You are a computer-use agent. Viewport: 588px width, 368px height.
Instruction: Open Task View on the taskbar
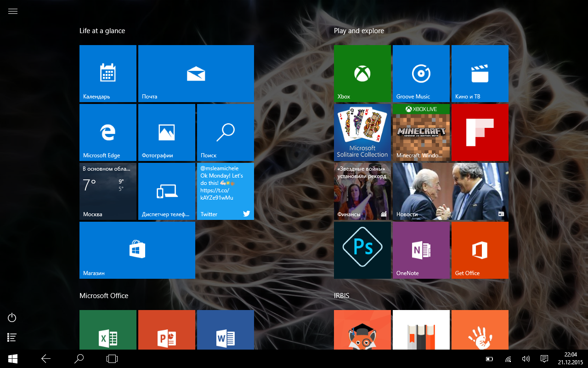click(x=112, y=359)
